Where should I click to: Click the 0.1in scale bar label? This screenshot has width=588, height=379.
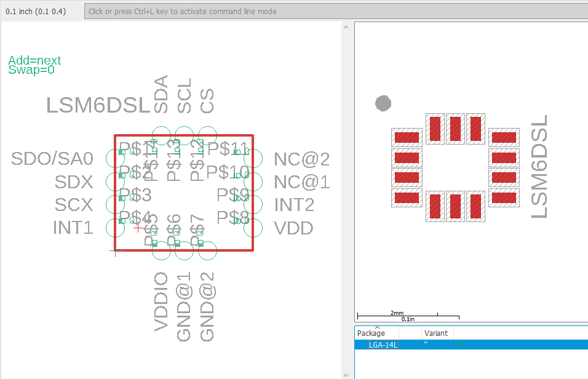click(x=408, y=319)
